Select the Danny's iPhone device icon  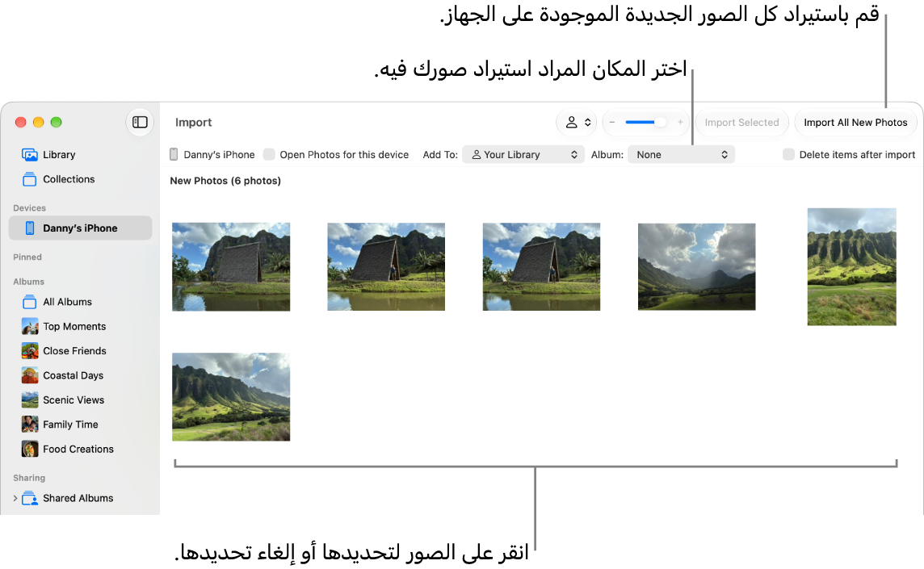tap(29, 228)
